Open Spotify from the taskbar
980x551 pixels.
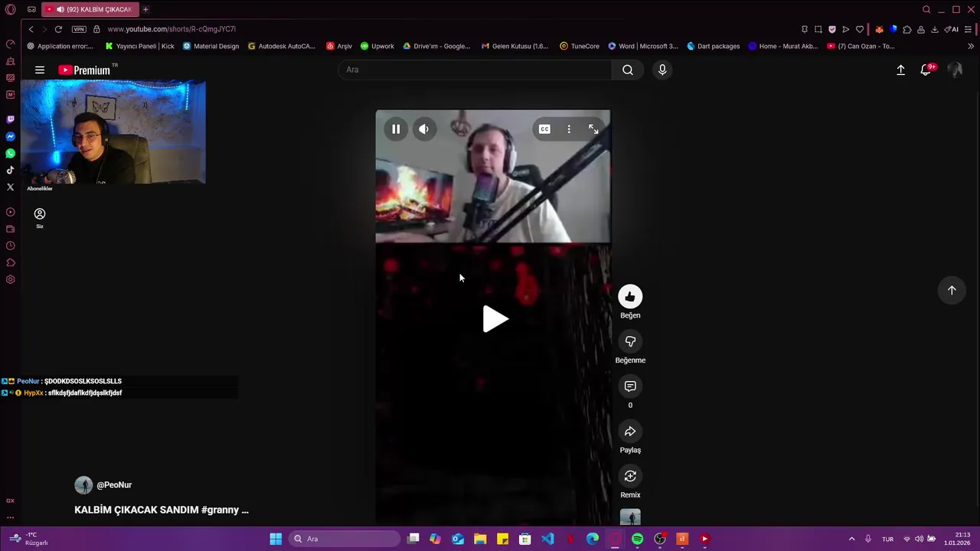pyautogui.click(x=637, y=539)
